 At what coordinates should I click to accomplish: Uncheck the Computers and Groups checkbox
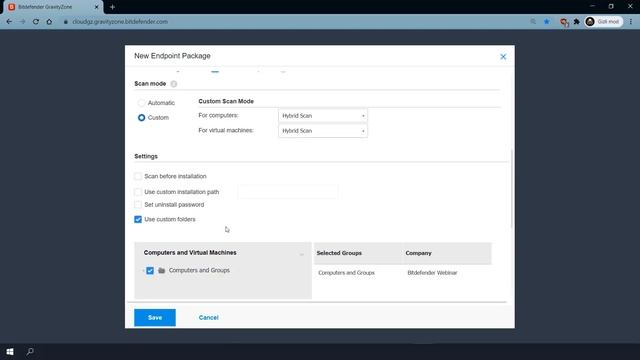point(150,270)
